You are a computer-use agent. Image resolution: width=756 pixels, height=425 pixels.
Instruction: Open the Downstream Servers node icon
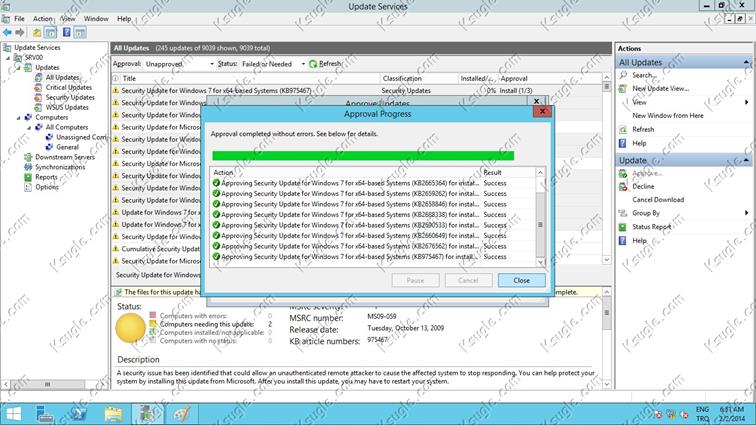[28, 157]
